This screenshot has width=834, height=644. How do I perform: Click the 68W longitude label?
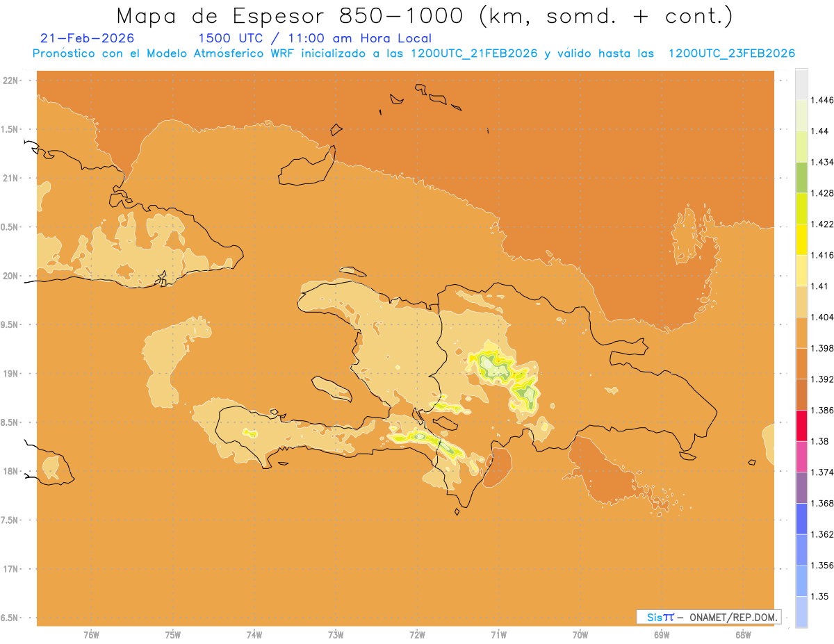[743, 635]
